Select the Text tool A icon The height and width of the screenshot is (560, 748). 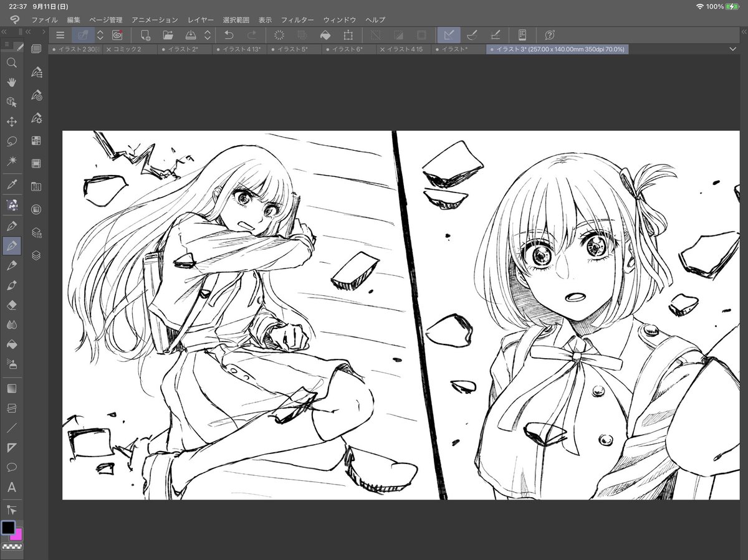11,487
